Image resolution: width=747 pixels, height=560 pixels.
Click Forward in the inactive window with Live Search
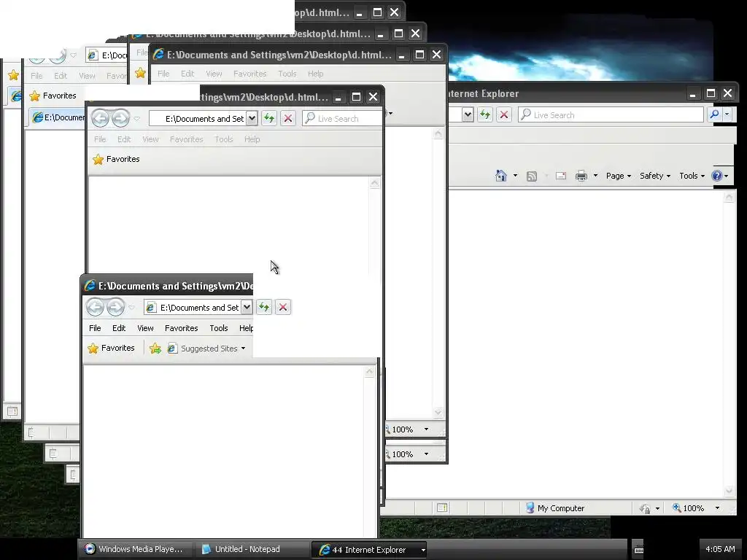point(120,118)
